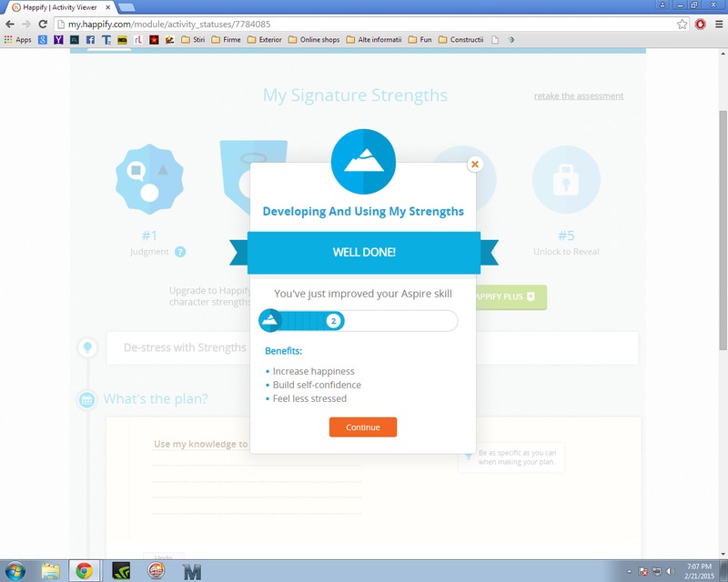
Task: Open Windows Explorer from the taskbar
Action: [51, 571]
